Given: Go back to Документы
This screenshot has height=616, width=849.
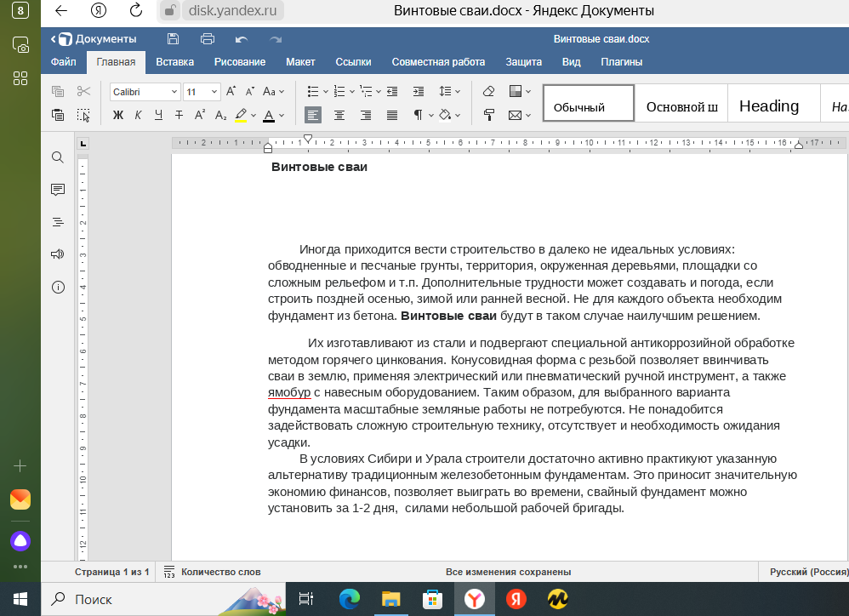Looking at the screenshot, I should (93, 39).
